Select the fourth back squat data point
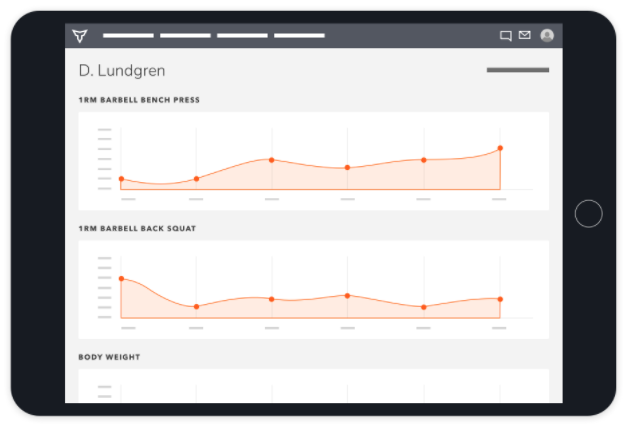The image size is (628, 426). tap(347, 296)
